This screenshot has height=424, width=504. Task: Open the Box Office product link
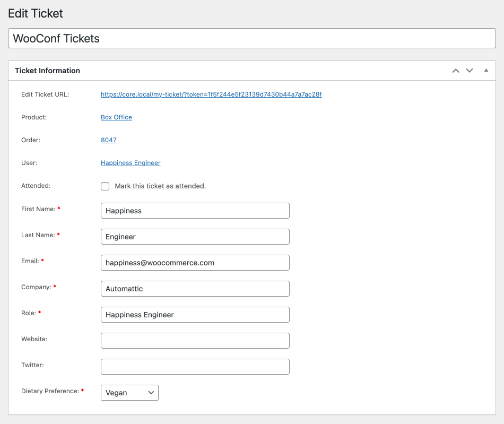(116, 117)
